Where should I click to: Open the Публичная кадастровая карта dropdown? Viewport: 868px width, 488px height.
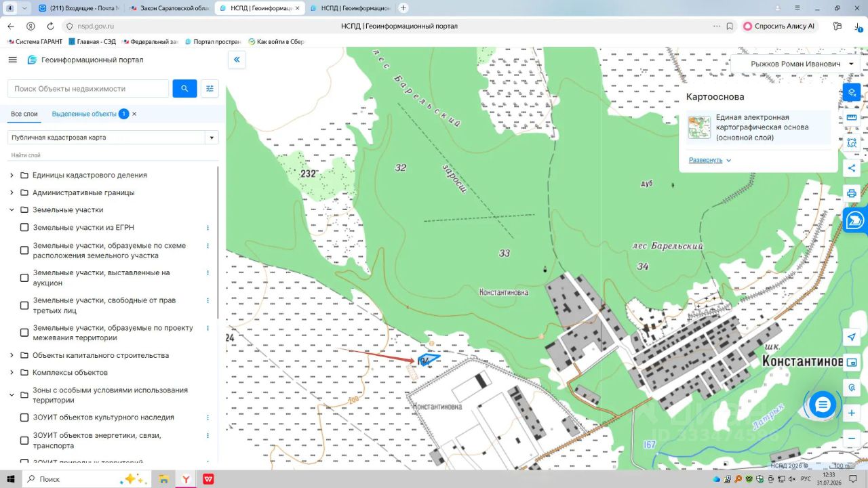point(113,138)
